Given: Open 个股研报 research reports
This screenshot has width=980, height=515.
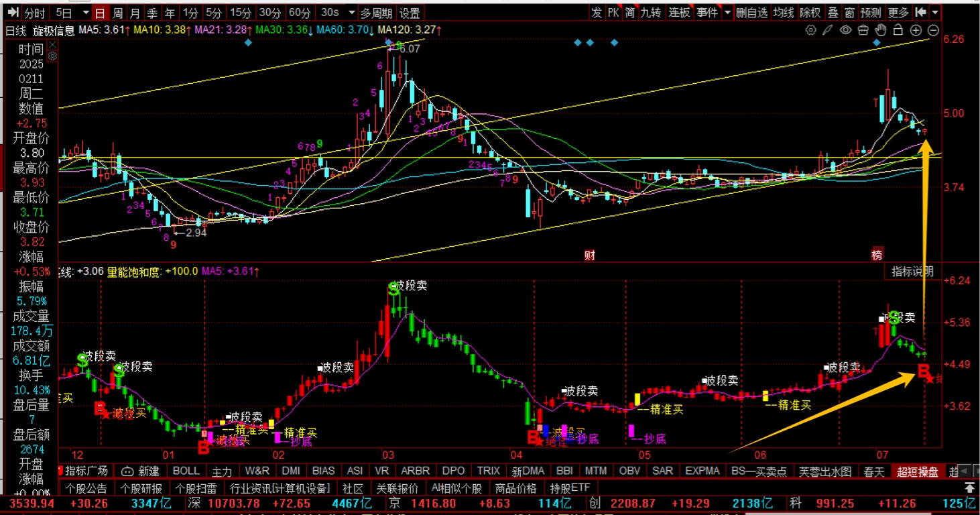Looking at the screenshot, I should tap(141, 488).
